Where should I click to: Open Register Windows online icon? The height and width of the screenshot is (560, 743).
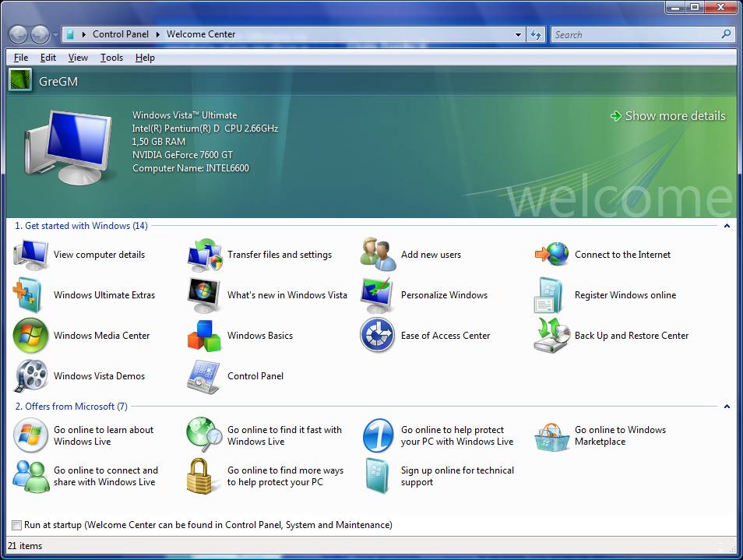548,295
